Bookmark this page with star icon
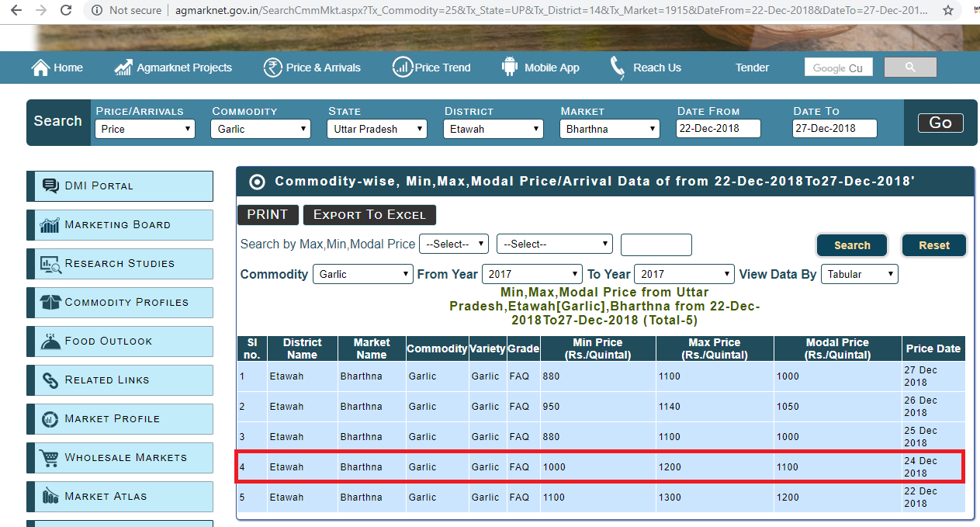This screenshot has width=980, height=527. coord(947,10)
